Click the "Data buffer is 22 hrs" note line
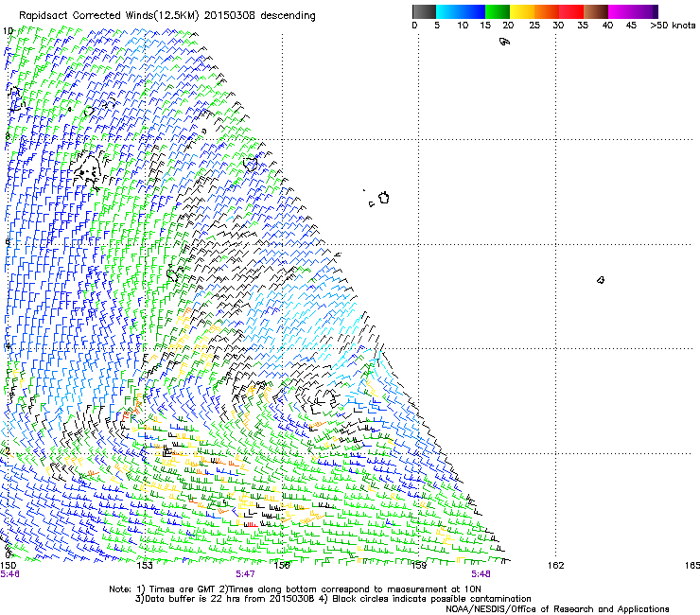Viewport: 700px width, 615px height. [x=333, y=599]
